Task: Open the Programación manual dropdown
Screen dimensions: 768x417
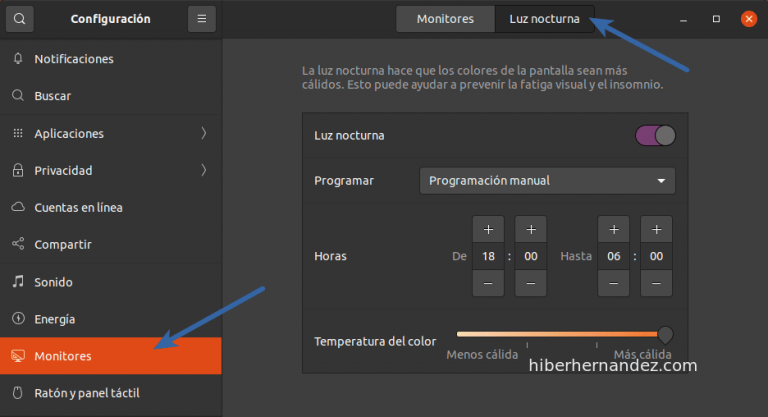Action: 547,180
